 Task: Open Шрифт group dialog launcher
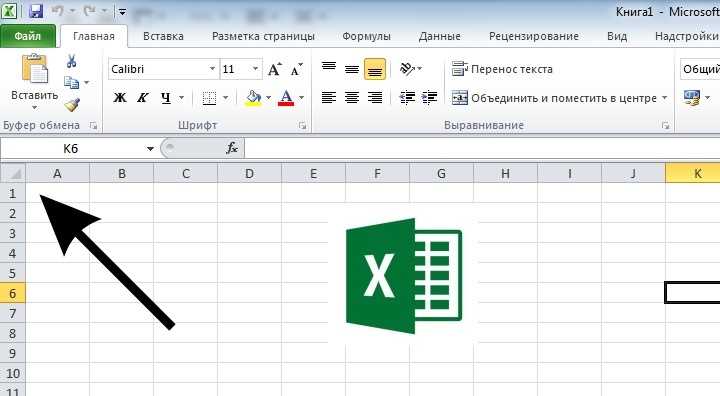pyautogui.click(x=302, y=125)
